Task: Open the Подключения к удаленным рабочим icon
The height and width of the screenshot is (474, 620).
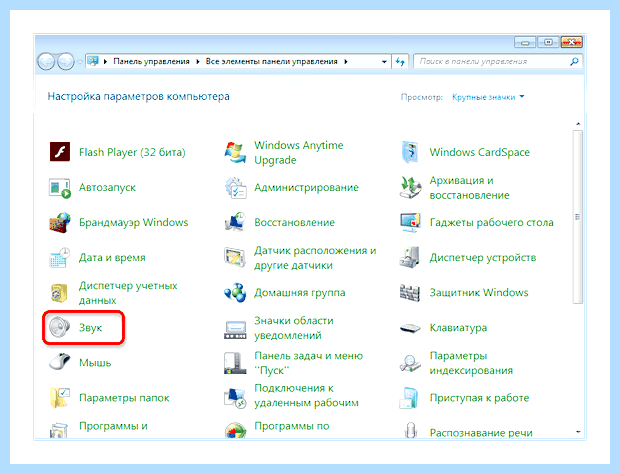Action: (235, 398)
